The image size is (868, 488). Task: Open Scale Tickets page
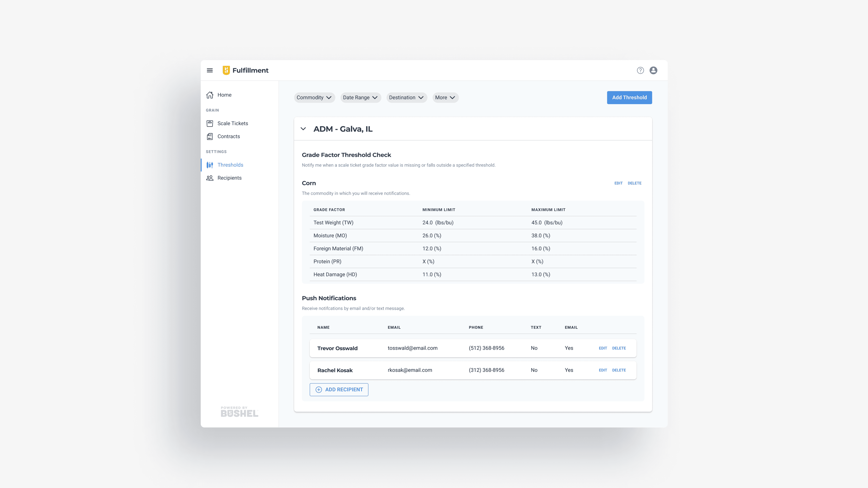pos(233,124)
